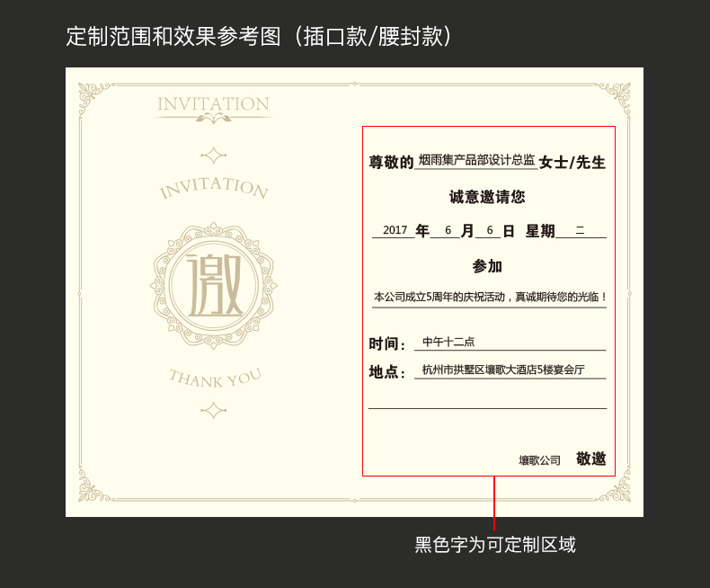The image size is (710, 588).
Task: Click the diamond ornament below THANK YOU
Action: point(213,410)
